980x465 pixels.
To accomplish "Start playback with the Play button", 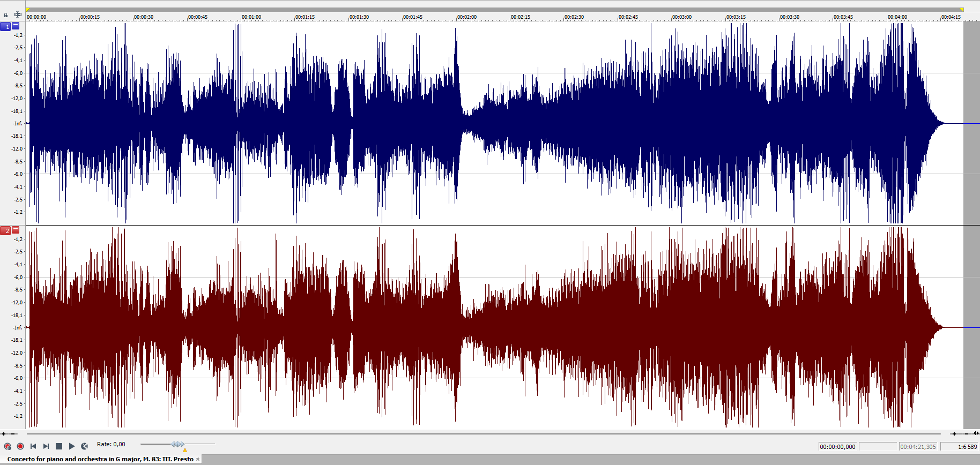I will click(x=72, y=446).
